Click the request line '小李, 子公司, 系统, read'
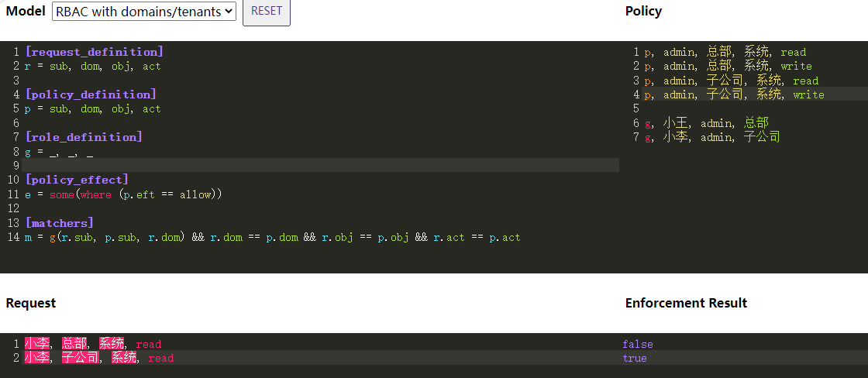 pos(99,358)
